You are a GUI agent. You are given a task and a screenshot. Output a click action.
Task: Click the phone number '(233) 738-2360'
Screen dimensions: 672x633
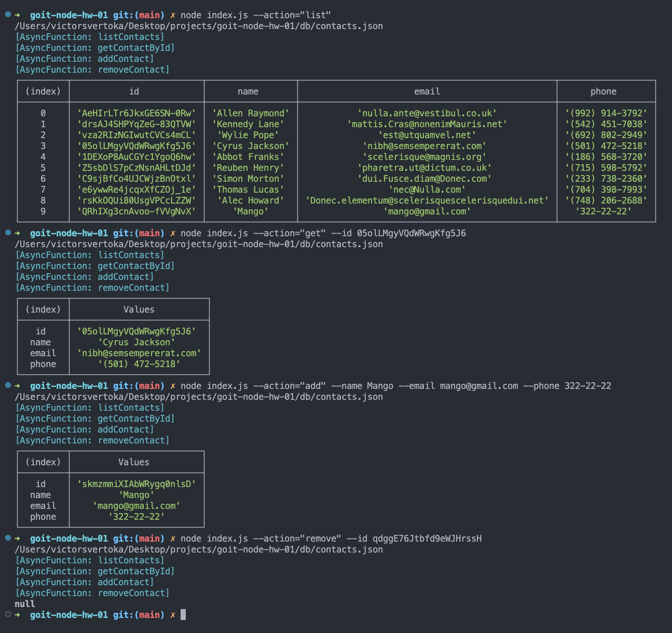tap(606, 179)
